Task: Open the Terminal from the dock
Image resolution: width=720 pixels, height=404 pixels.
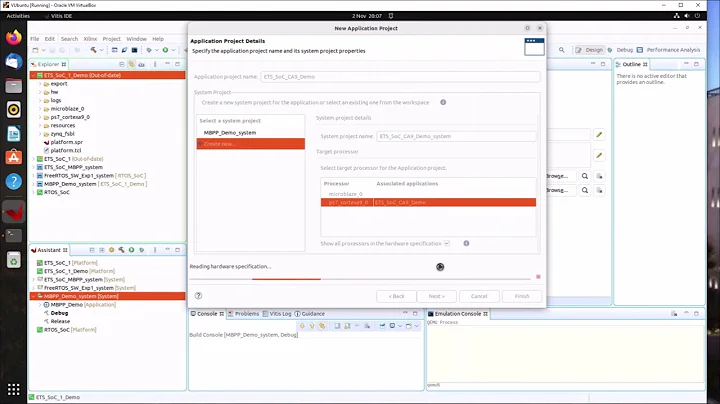Action: coord(14,236)
